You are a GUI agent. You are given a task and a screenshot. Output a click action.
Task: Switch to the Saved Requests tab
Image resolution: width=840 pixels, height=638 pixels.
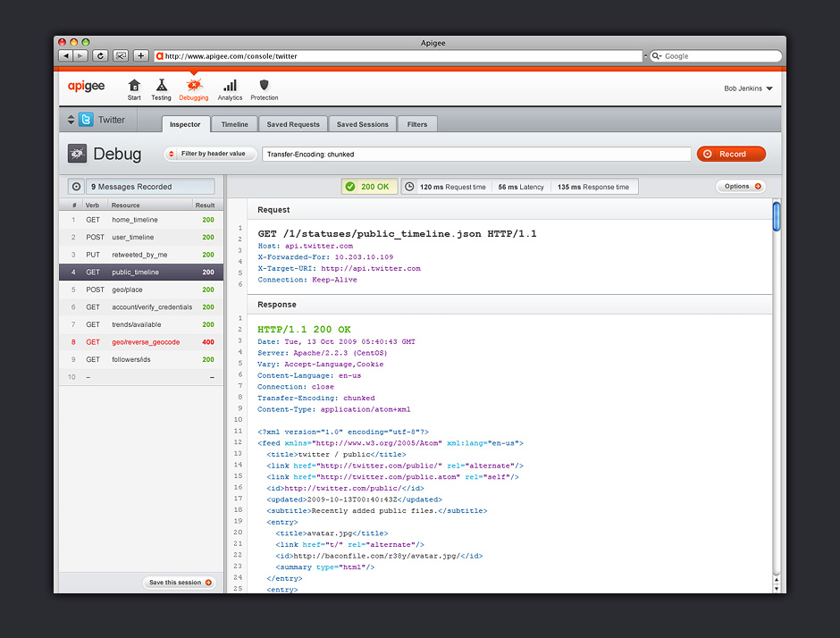292,124
